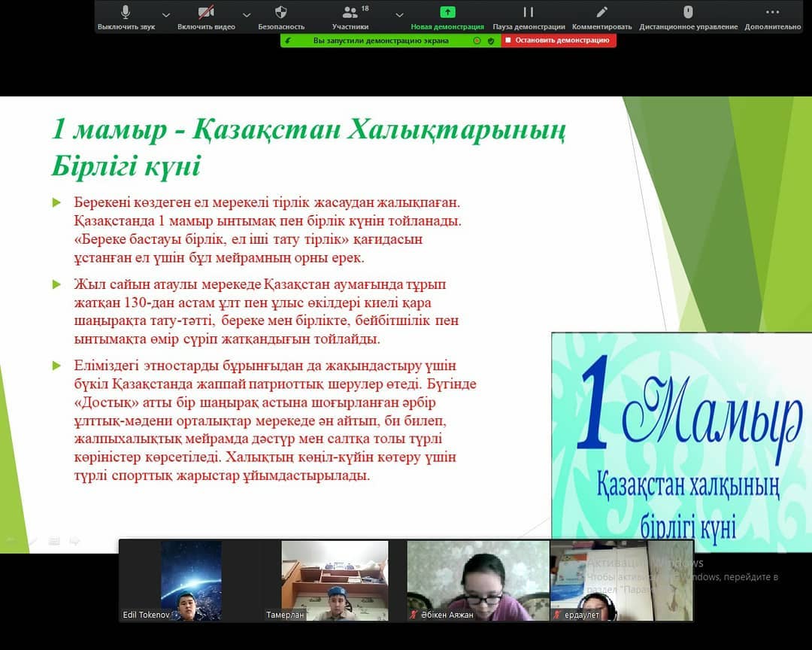812x650 pixels.
Task: Click the slideshow all-slides grid icon
Action: tap(54, 542)
